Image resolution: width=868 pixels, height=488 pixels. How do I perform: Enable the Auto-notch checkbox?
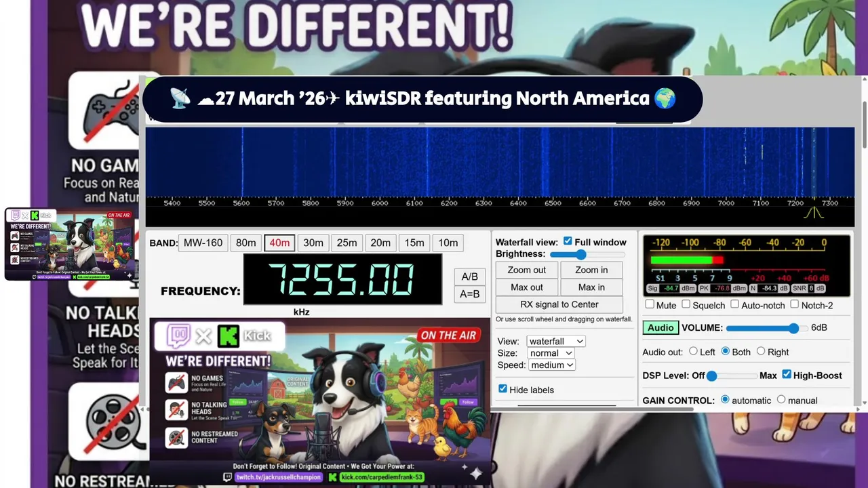tap(734, 304)
